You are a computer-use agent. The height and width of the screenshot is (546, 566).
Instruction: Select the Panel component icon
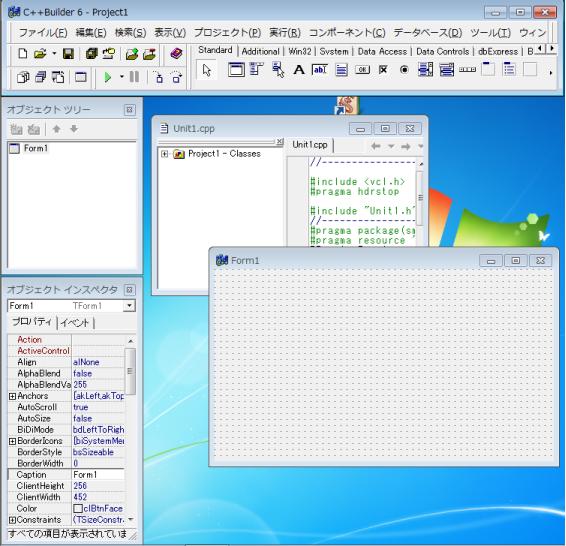[530, 69]
